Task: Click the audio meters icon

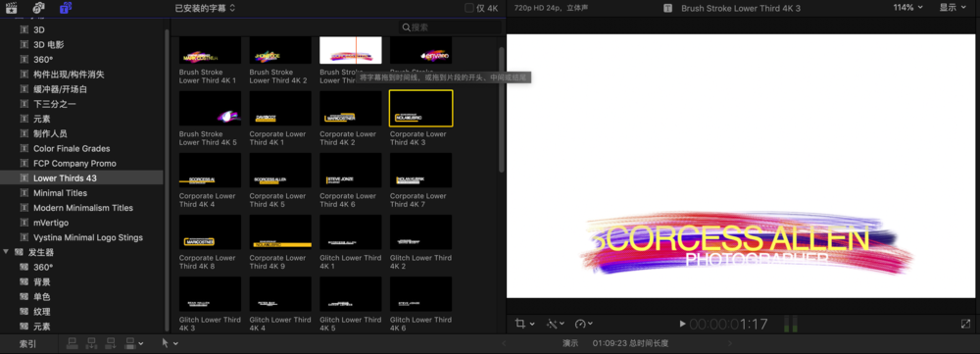Action: click(791, 324)
